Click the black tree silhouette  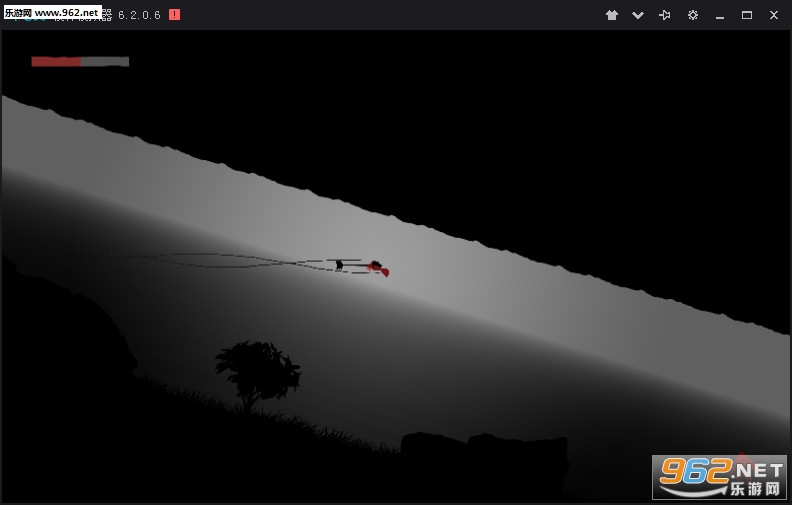coord(258,370)
